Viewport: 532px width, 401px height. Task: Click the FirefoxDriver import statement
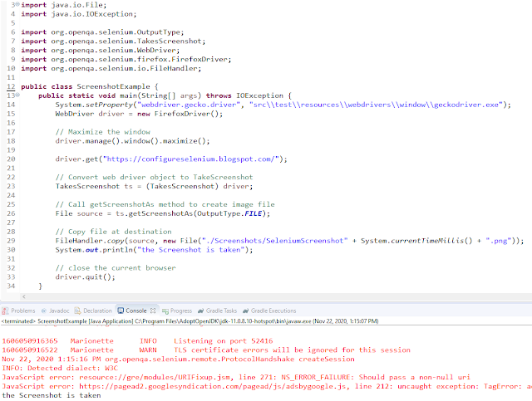click(x=124, y=59)
